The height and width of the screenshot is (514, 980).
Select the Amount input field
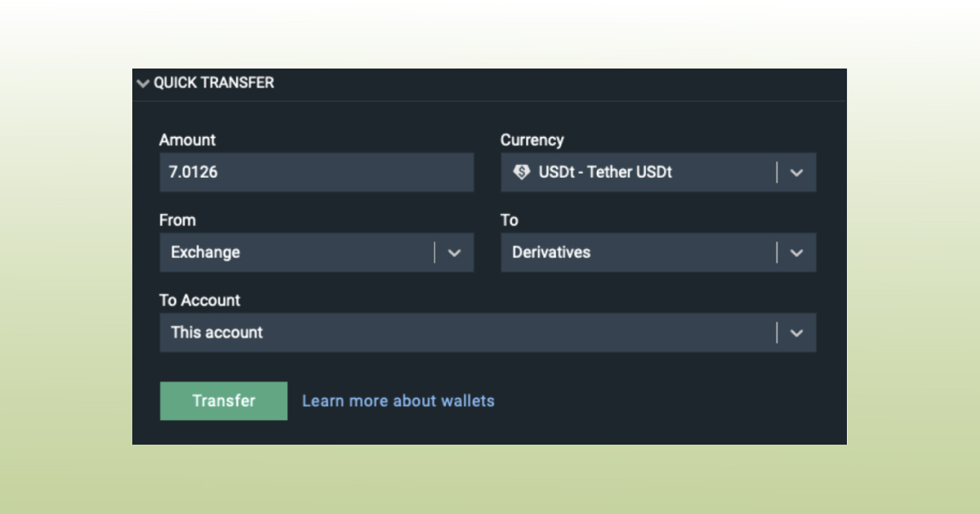point(317,172)
